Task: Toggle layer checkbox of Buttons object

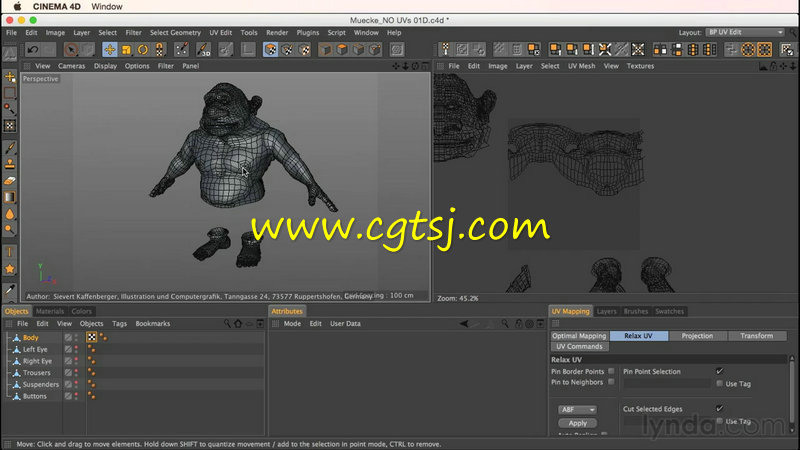Action: click(68, 396)
